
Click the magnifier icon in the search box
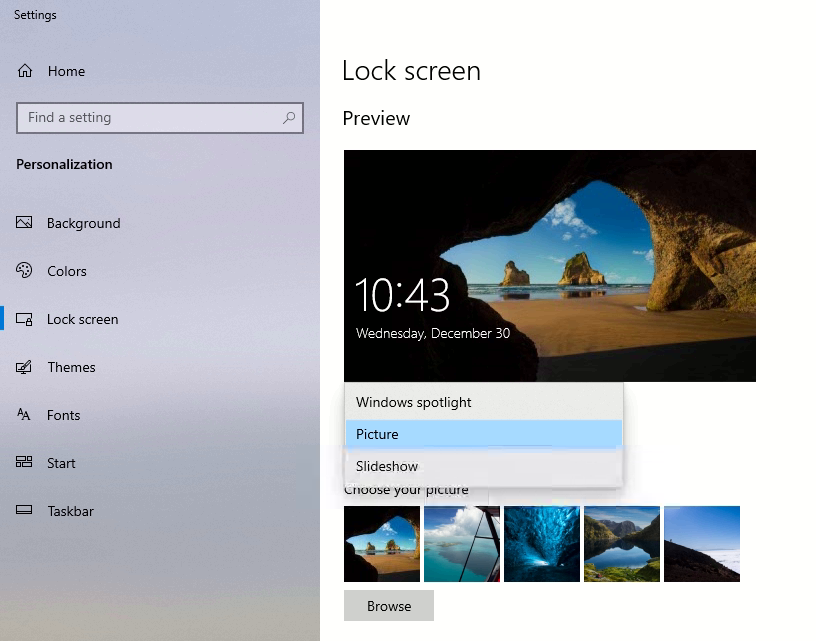click(291, 117)
